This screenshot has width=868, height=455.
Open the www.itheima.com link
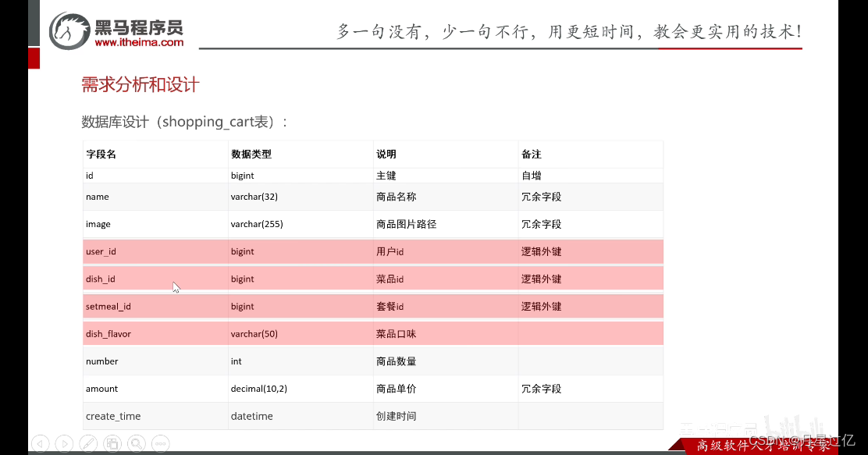139,42
